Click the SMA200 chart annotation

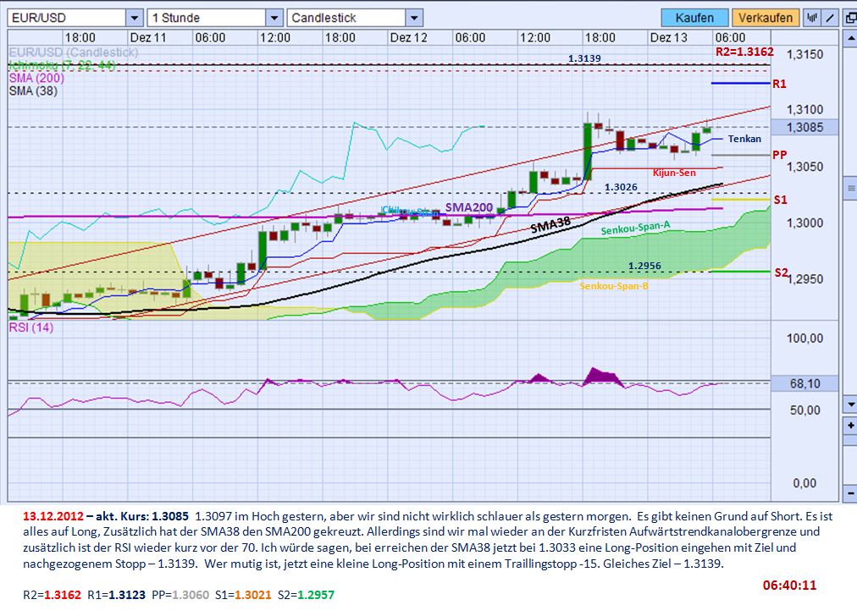tap(469, 207)
